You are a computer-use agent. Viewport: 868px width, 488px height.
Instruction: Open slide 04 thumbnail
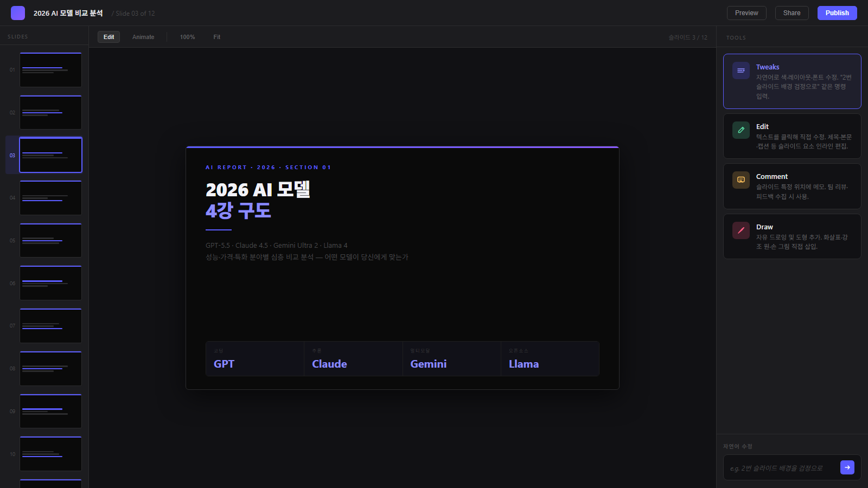[50, 198]
